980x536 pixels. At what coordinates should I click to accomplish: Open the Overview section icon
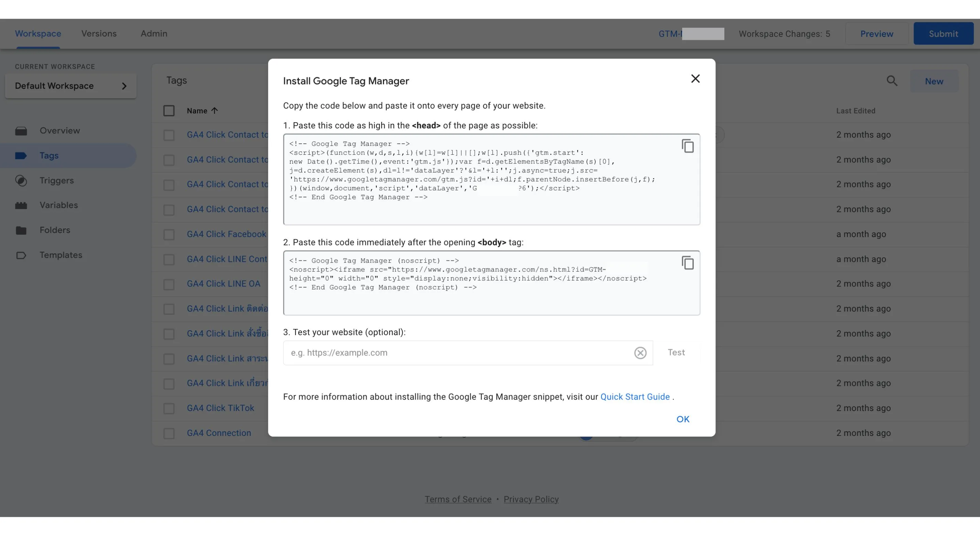pos(21,131)
